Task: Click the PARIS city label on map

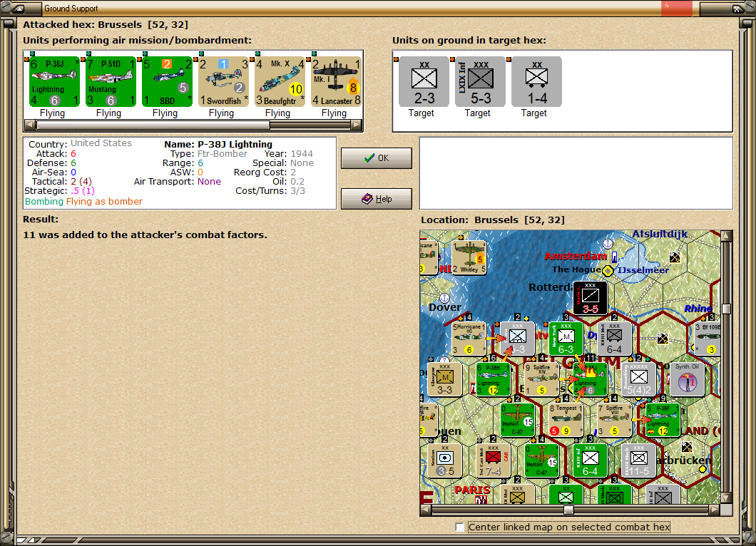Action: coord(472,490)
